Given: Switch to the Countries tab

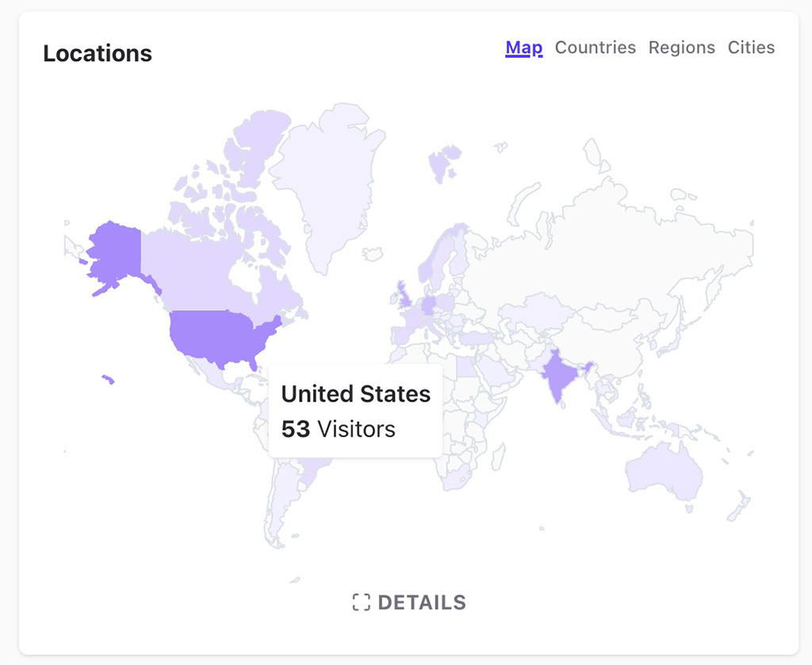Looking at the screenshot, I should [596, 47].
